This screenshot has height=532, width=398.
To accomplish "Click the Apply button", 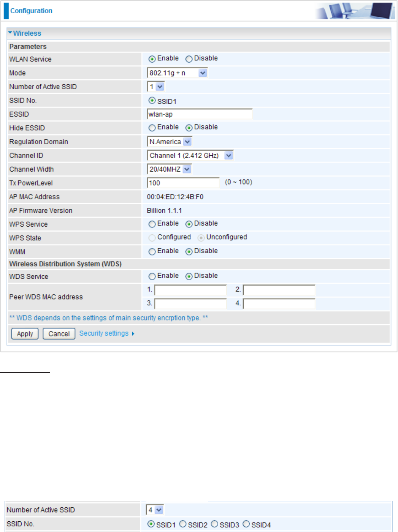I will [25, 334].
